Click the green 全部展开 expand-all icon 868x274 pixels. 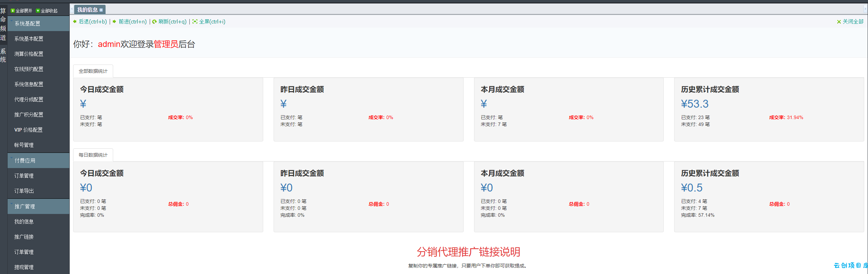[13, 11]
